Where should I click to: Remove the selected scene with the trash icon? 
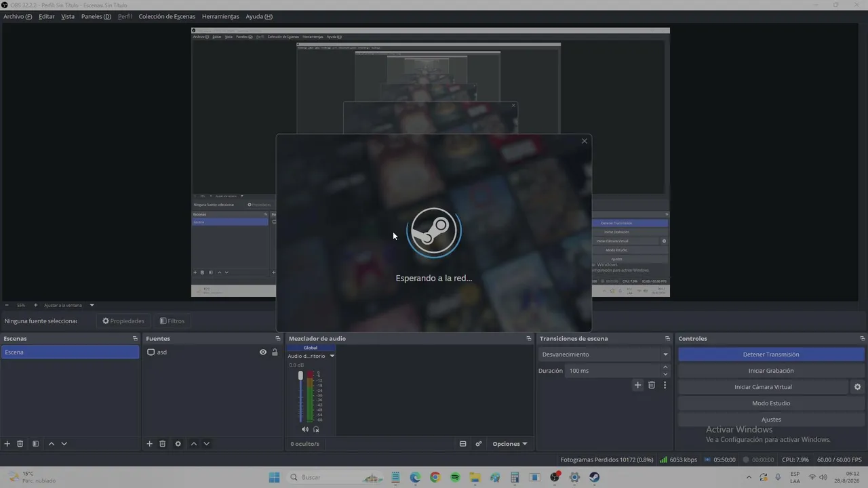(20, 444)
